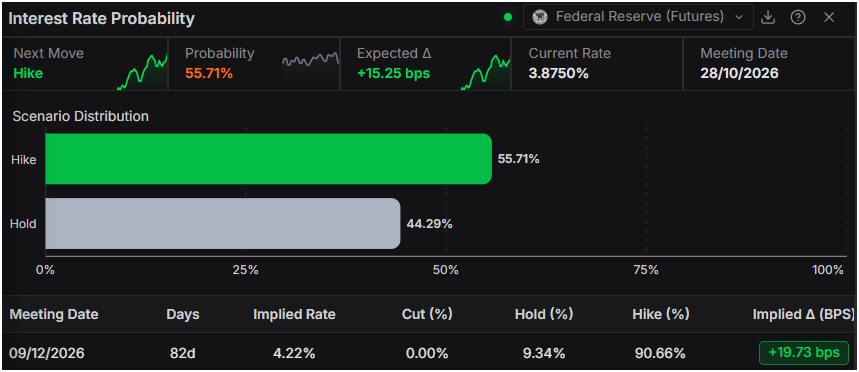
Task: Click the Scenario Distribution heading
Action: tap(81, 116)
